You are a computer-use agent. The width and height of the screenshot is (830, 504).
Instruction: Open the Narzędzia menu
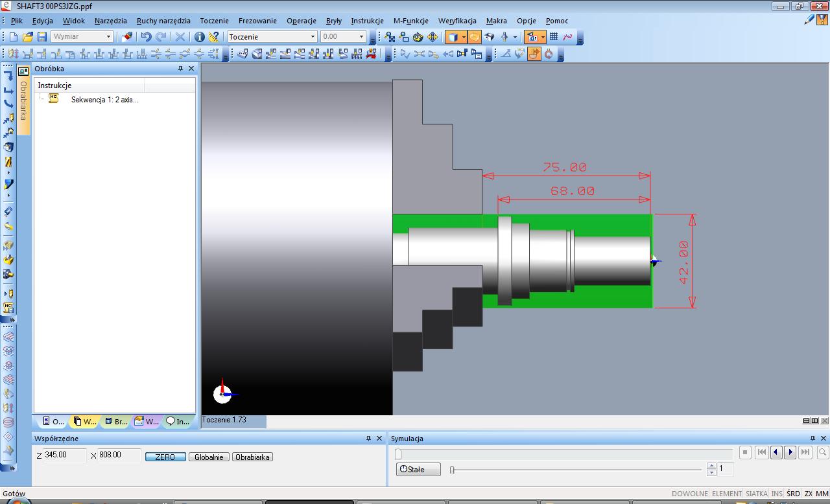110,21
